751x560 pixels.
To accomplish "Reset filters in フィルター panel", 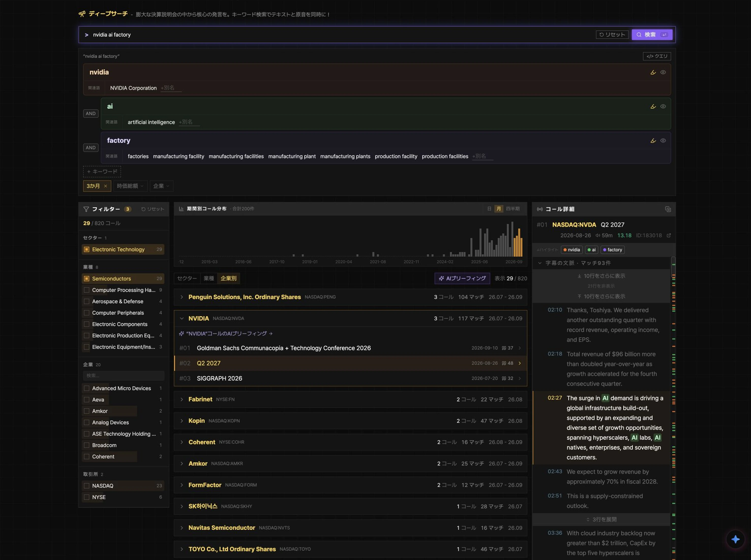I will (x=153, y=209).
